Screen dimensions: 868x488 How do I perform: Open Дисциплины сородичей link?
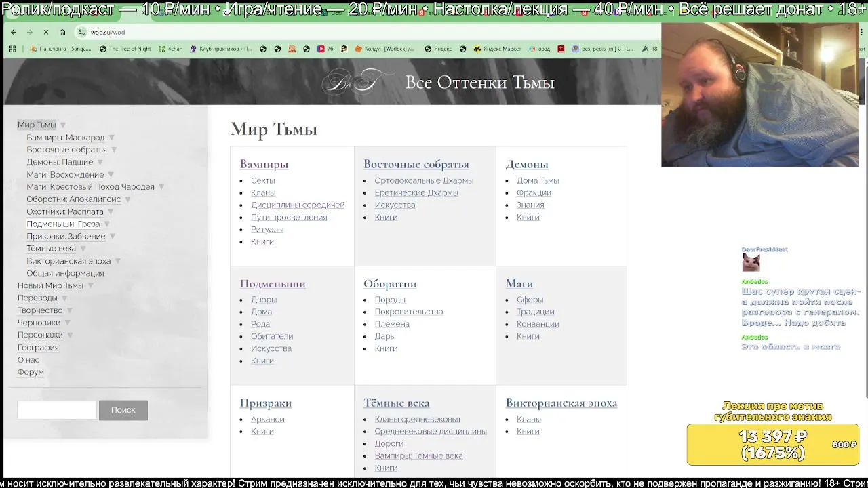298,205
